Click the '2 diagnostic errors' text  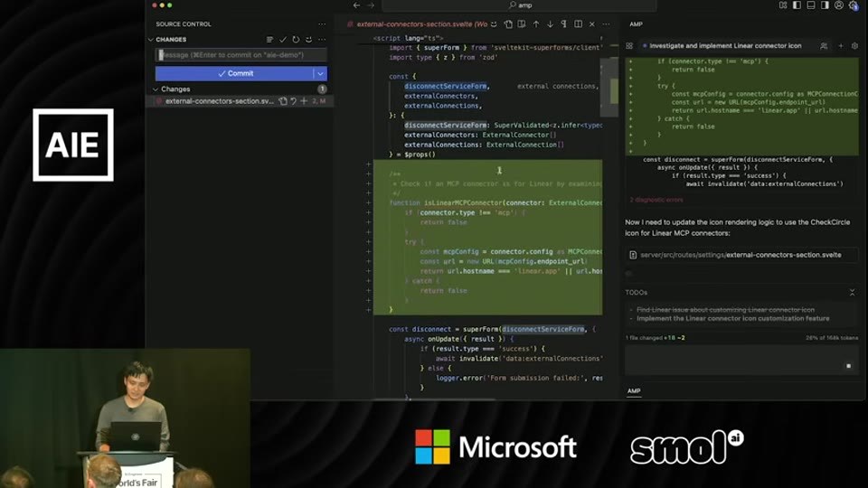coord(656,200)
